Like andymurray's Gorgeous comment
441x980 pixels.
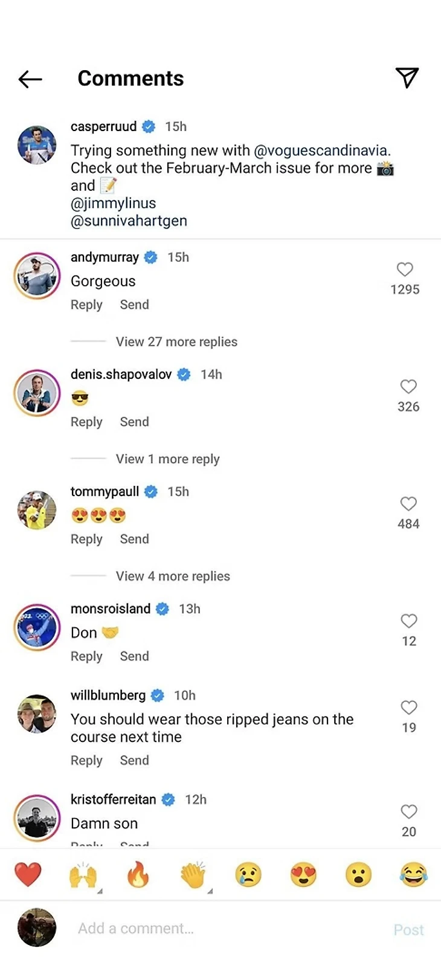tap(405, 269)
